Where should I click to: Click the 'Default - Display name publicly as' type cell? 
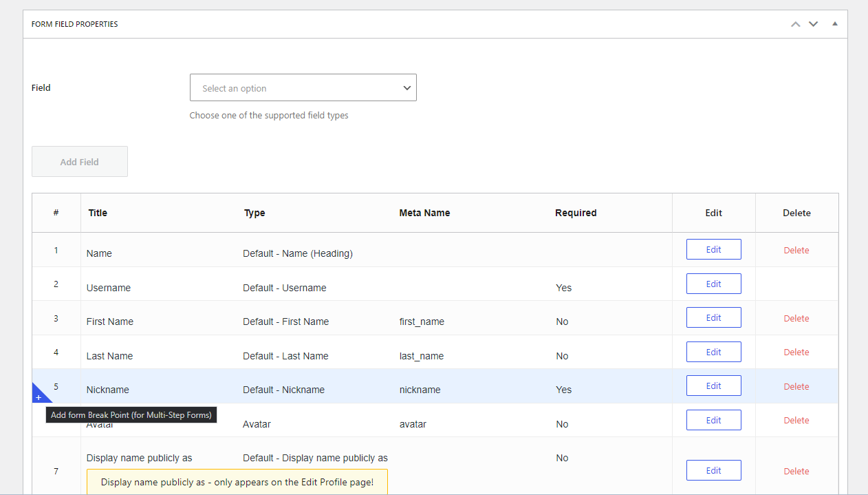pos(315,458)
